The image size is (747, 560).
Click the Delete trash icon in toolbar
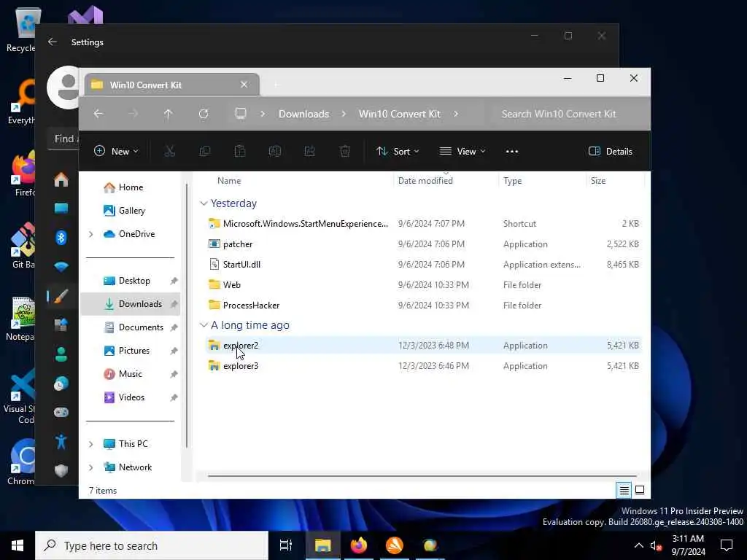[345, 152]
